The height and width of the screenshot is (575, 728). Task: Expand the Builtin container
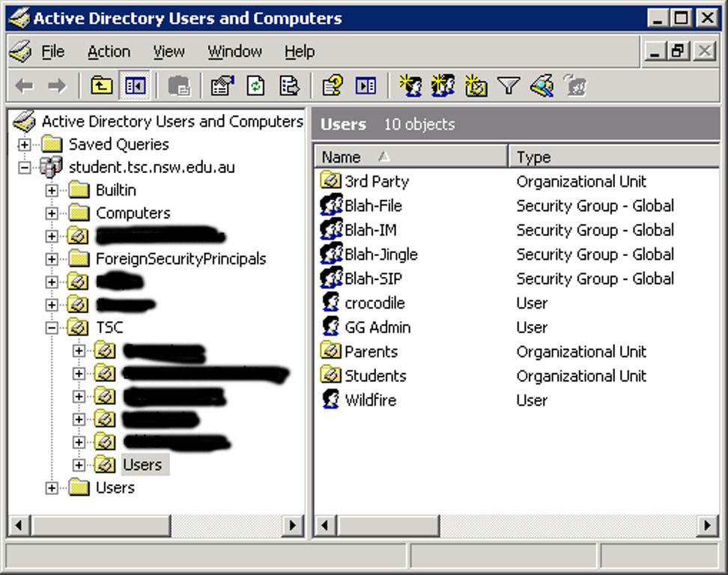tap(52, 190)
